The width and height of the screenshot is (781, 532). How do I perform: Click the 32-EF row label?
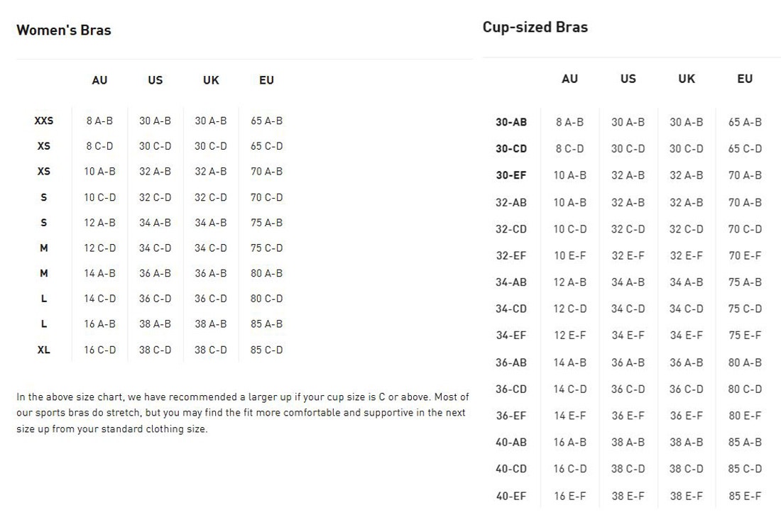click(511, 256)
